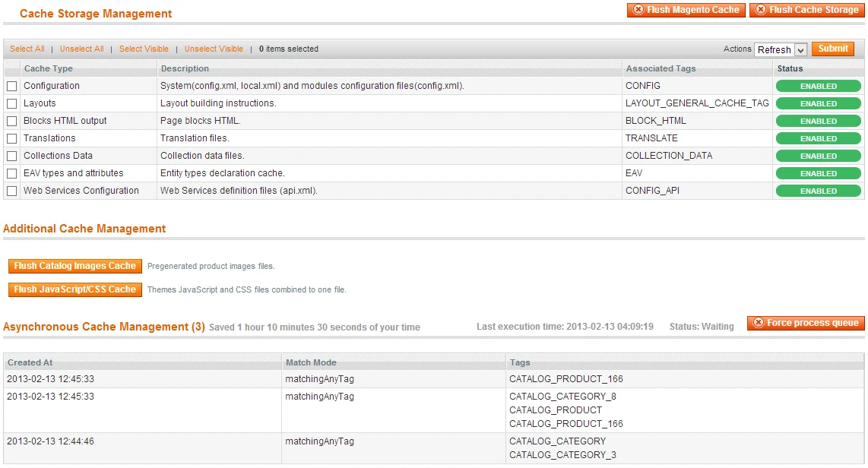The image size is (868, 468).
Task: Open the Actions dropdown showing Refresh
Action: 780,49
